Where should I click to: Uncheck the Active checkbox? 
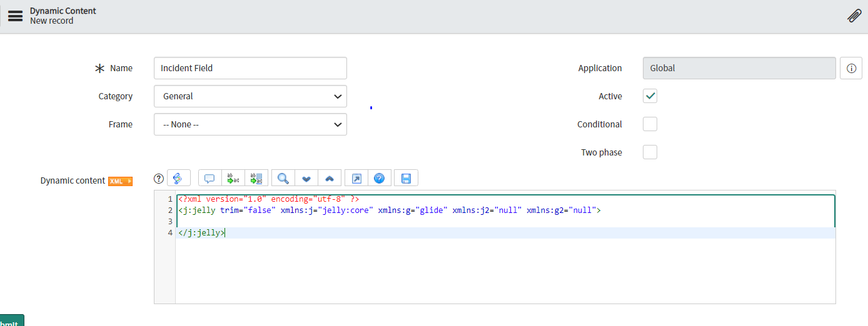click(x=650, y=96)
